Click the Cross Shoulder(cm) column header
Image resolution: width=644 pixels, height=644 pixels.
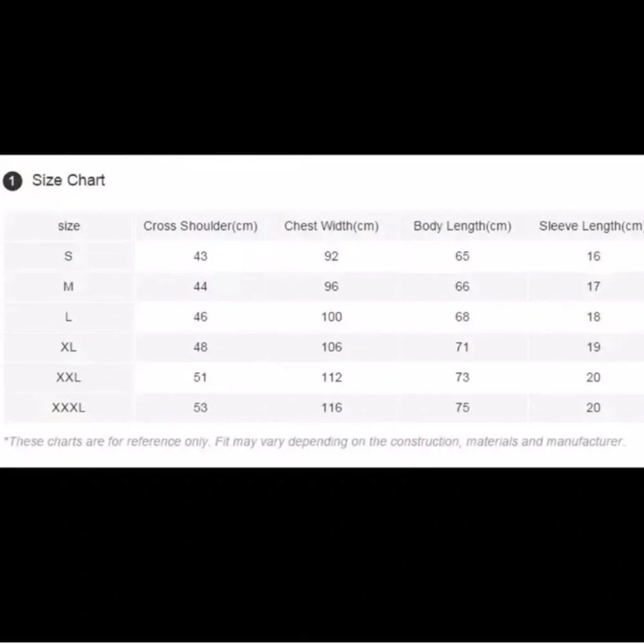[200, 226]
